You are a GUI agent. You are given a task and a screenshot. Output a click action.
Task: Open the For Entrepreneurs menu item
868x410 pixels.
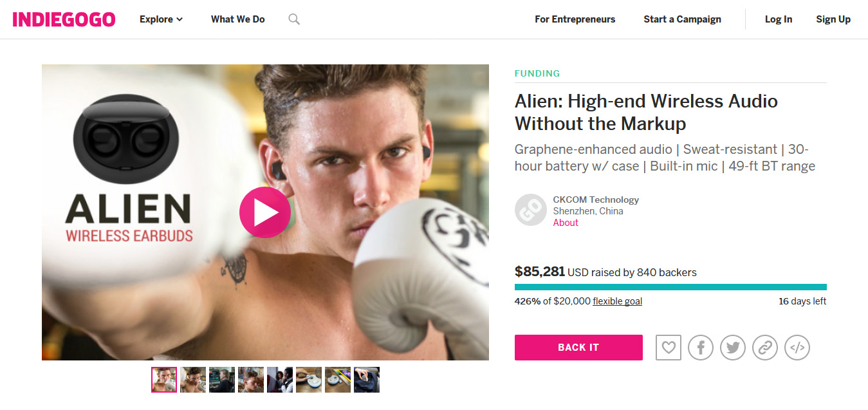(575, 19)
